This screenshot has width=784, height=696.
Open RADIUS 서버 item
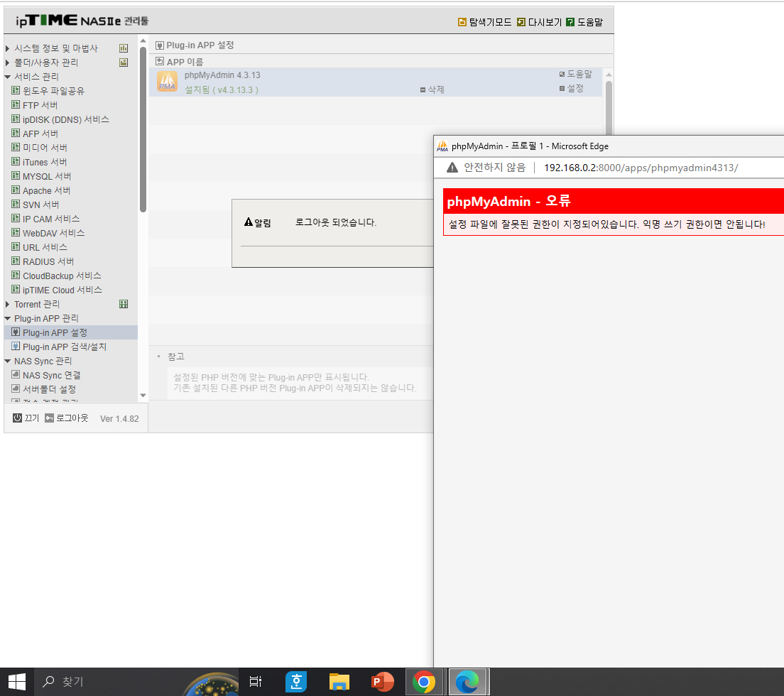pos(43,262)
